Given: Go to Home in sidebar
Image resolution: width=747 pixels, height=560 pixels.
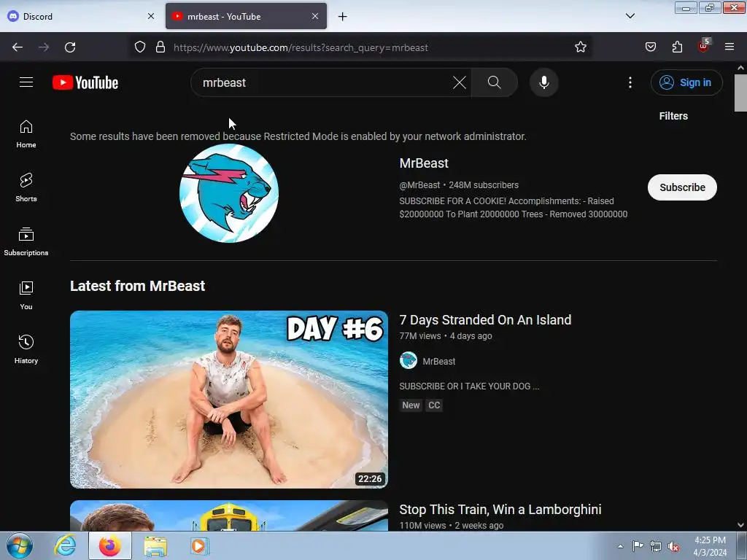Looking at the screenshot, I should click(26, 134).
